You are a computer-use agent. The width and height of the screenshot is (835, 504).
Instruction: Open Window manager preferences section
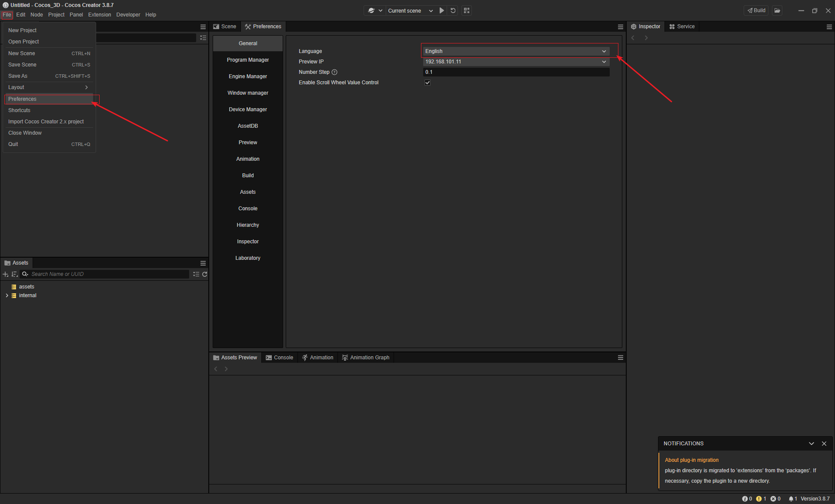(x=248, y=93)
